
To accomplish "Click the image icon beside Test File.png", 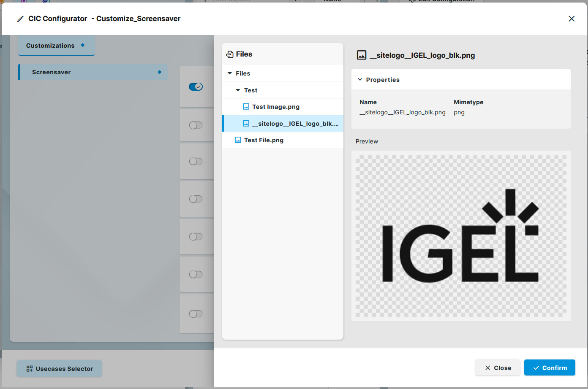I will (238, 140).
